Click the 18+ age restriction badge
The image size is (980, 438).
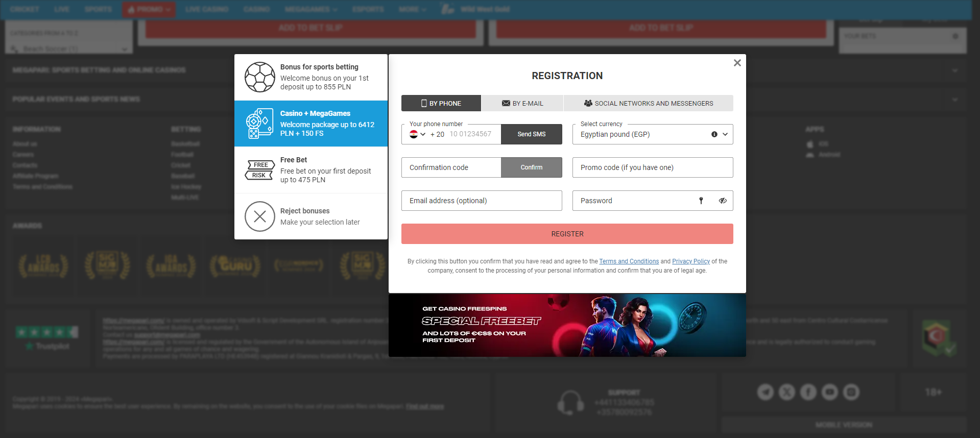coord(933,392)
